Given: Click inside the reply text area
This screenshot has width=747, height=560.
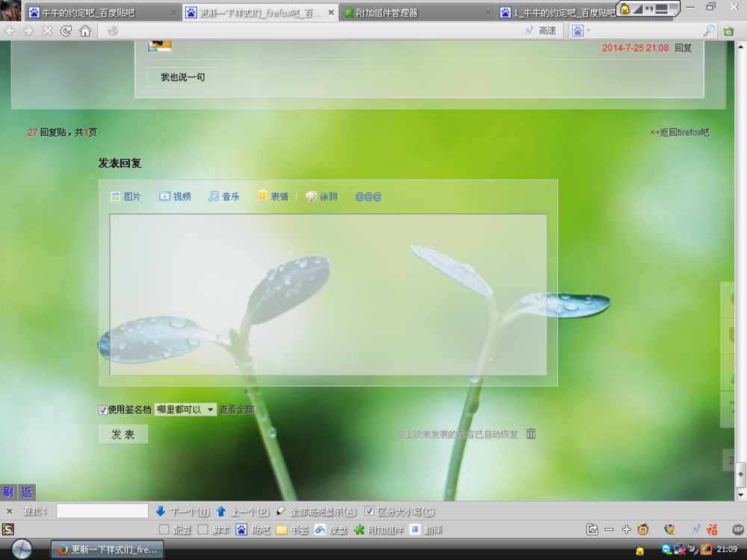Looking at the screenshot, I should pos(328,294).
